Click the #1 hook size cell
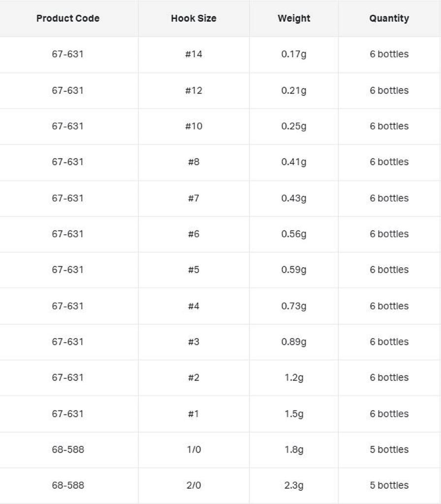The width and height of the screenshot is (441, 504). point(193,413)
